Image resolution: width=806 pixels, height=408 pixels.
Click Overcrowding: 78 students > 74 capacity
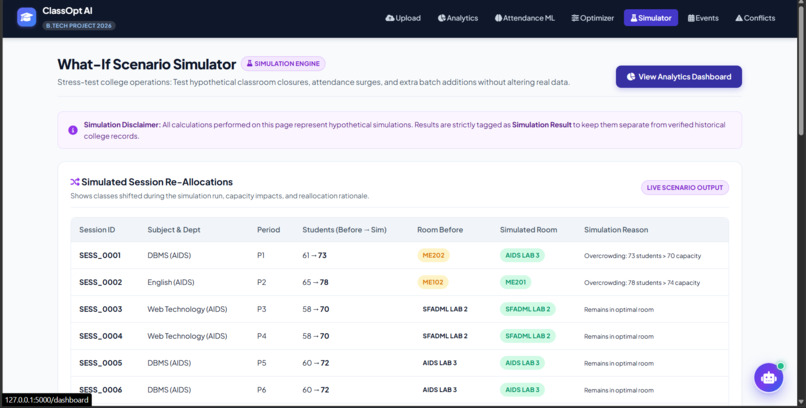point(642,283)
